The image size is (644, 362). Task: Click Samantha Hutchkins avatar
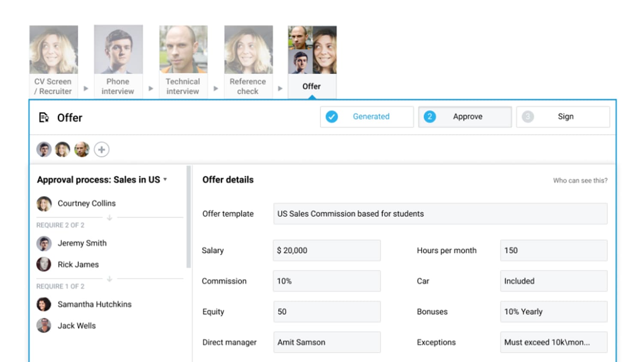coord(44,305)
